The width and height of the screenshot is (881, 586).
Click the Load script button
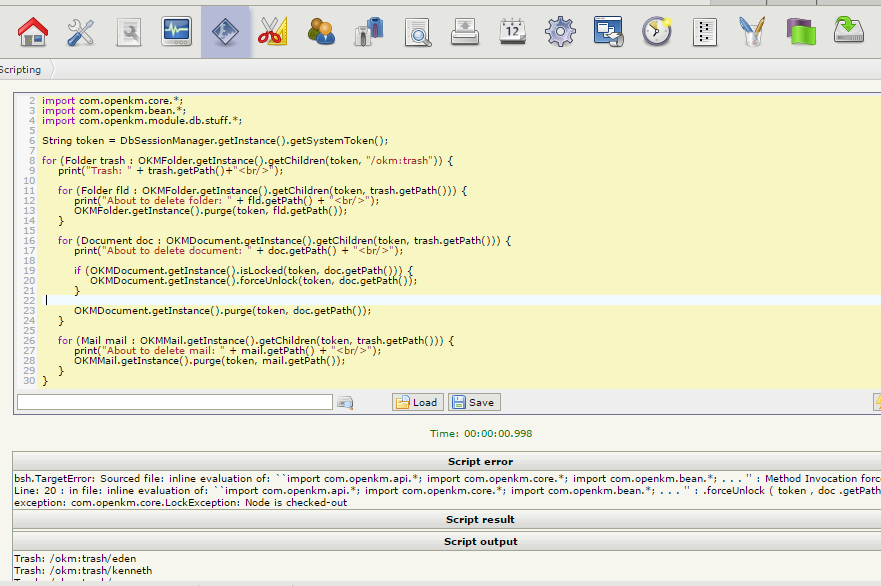point(417,402)
